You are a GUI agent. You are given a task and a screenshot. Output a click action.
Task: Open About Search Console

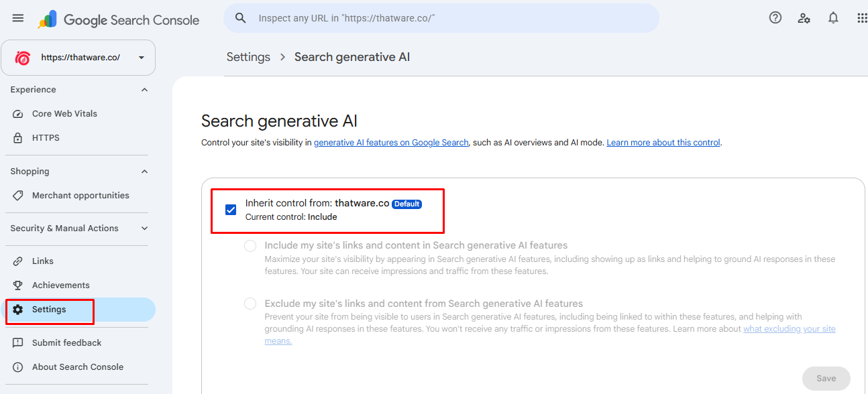[x=78, y=367]
